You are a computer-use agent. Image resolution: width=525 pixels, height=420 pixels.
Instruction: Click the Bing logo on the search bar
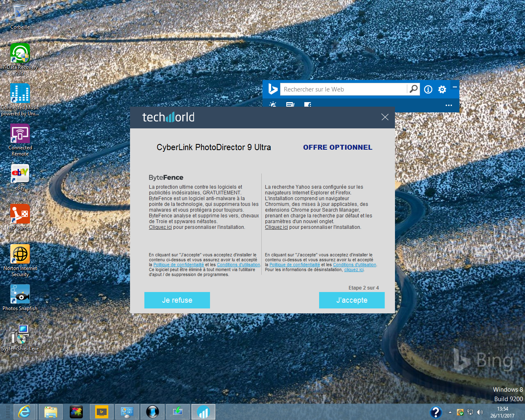(273, 89)
